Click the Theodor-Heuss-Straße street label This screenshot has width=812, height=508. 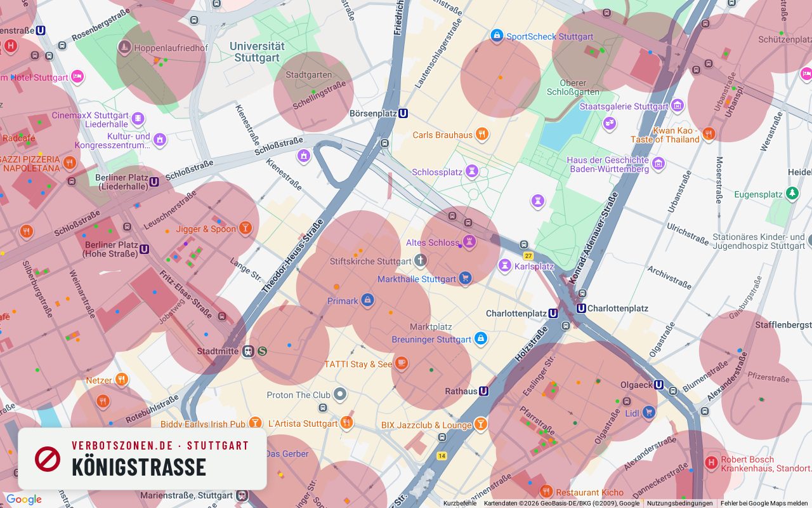point(292,256)
